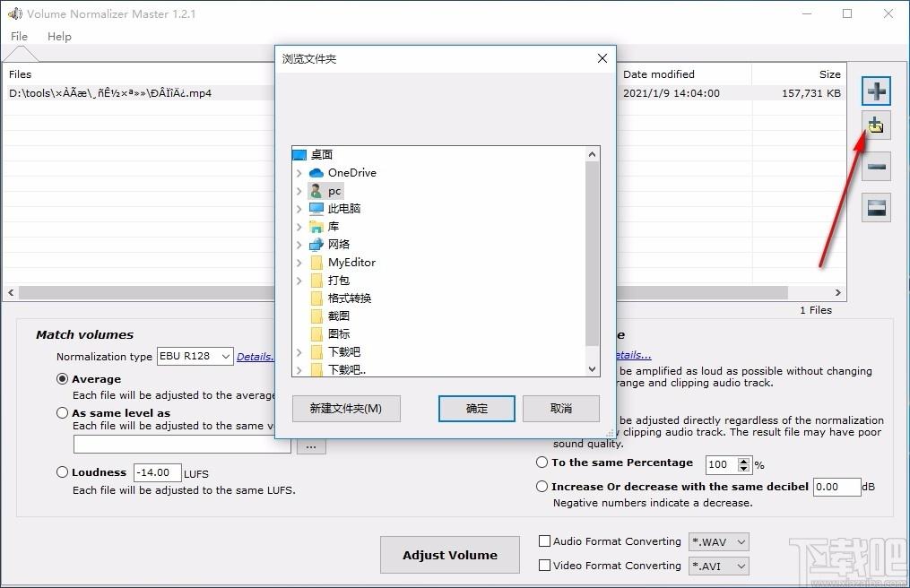This screenshot has width=910, height=588.
Task: Click the 取消 button
Action: click(561, 409)
